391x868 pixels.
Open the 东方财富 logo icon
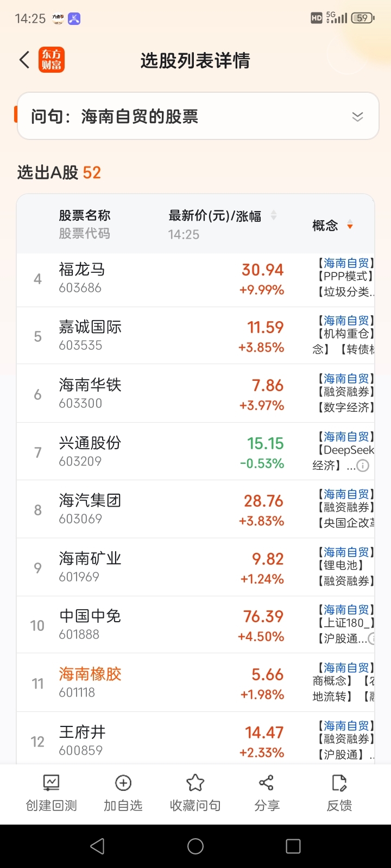coord(52,60)
